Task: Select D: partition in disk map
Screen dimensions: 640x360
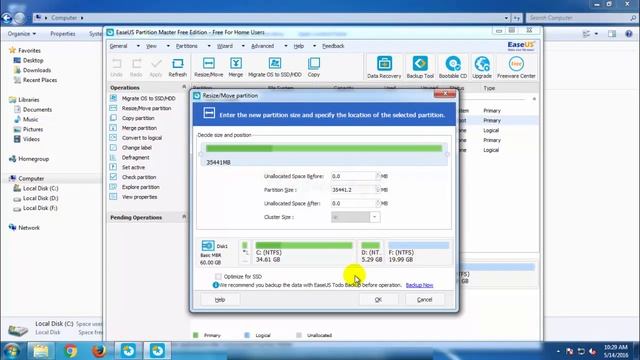Action: 371,252
